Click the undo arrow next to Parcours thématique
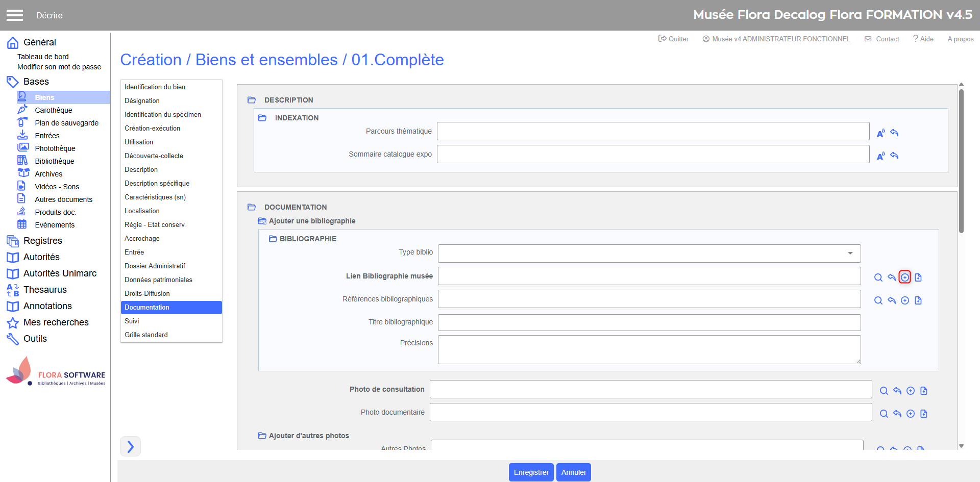Image resolution: width=980 pixels, height=482 pixels. 894,133
